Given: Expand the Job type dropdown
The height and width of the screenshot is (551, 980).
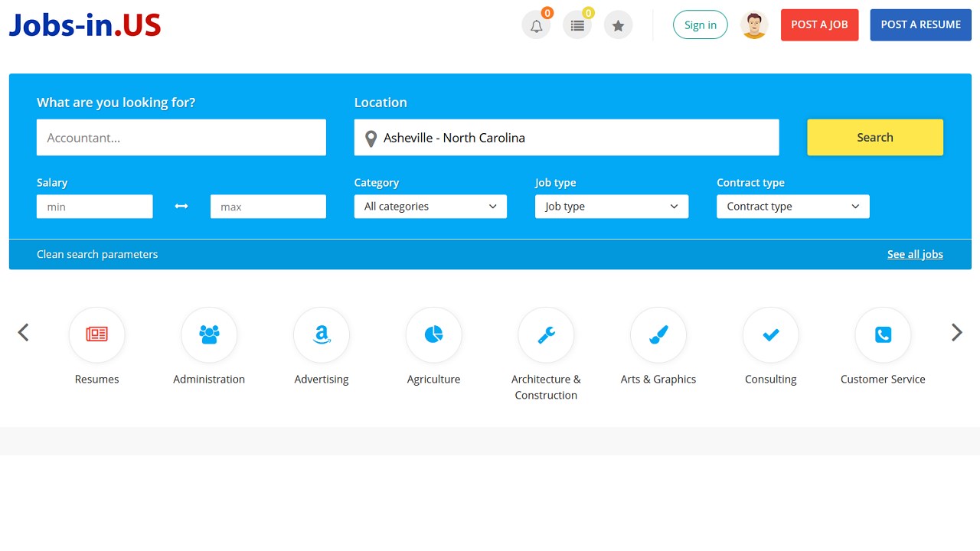Looking at the screenshot, I should point(611,206).
